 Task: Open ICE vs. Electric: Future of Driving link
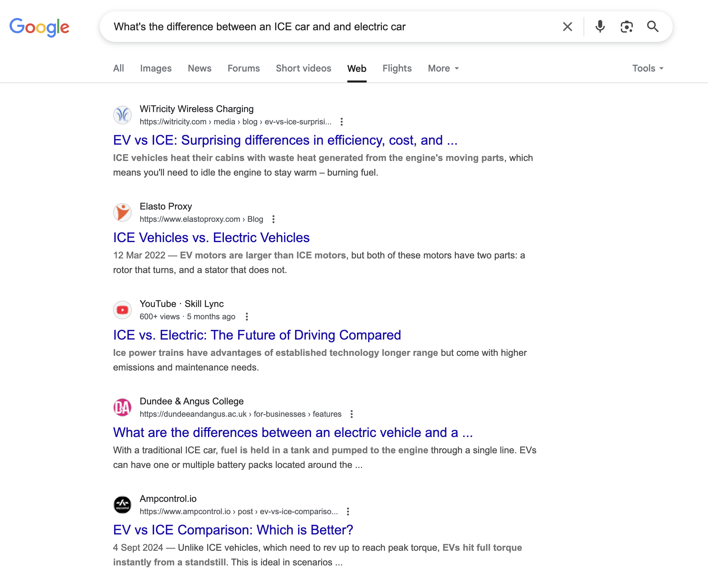coord(257,335)
